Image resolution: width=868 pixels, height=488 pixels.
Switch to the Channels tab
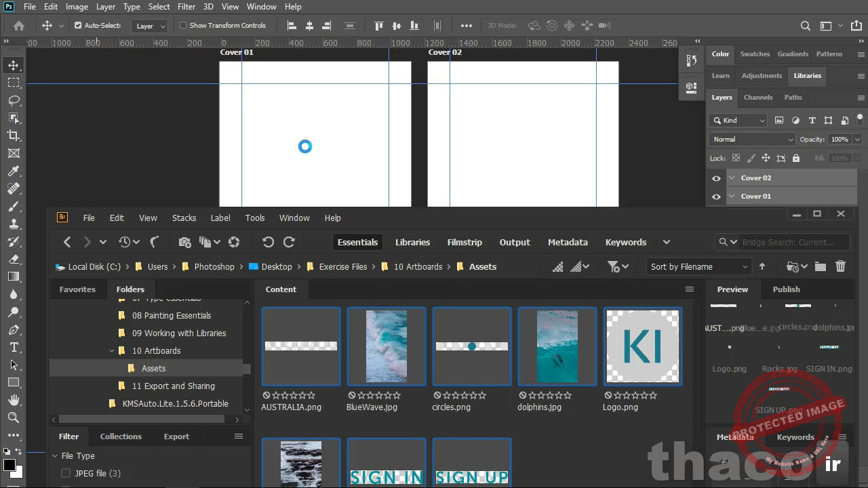pos(757,97)
